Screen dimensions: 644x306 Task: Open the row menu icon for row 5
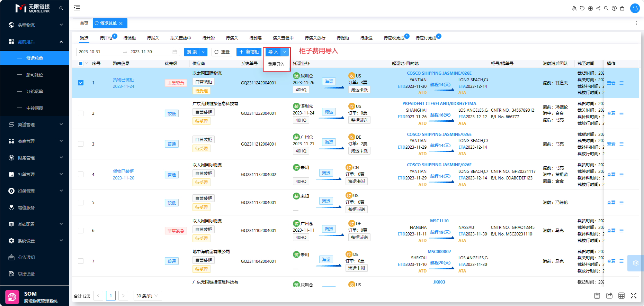(621, 203)
